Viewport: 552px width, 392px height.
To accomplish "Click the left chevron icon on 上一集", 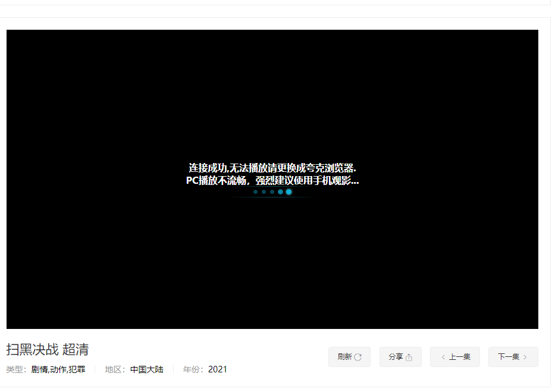I will click(443, 357).
